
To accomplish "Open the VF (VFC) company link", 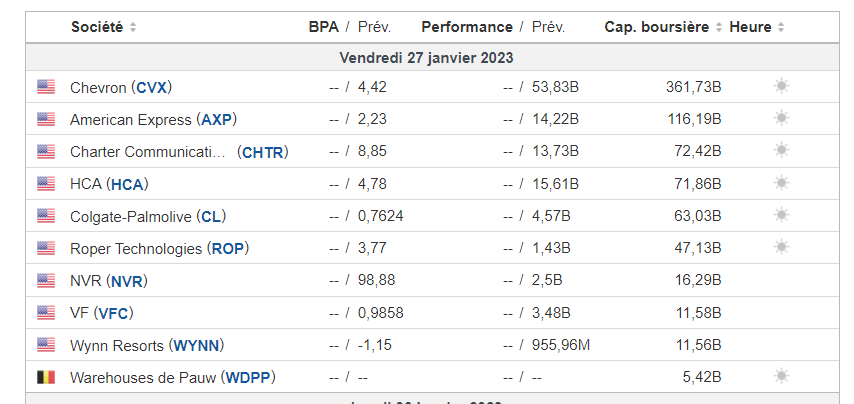I will (x=99, y=313).
